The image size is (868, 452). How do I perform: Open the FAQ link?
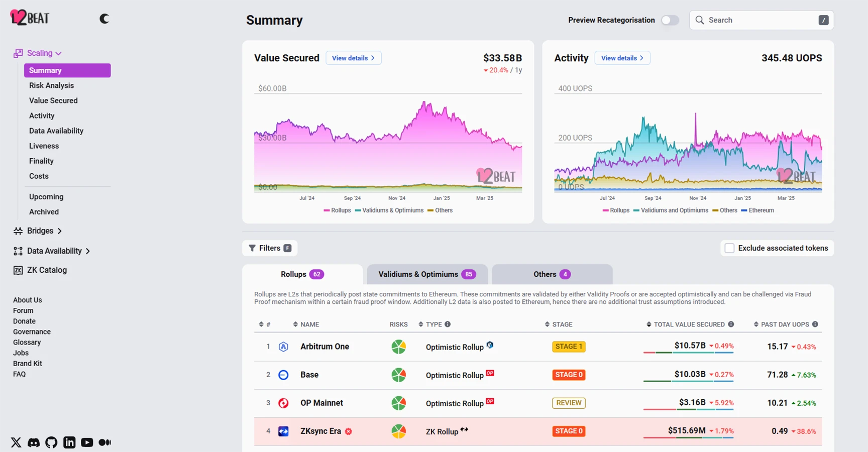point(19,374)
